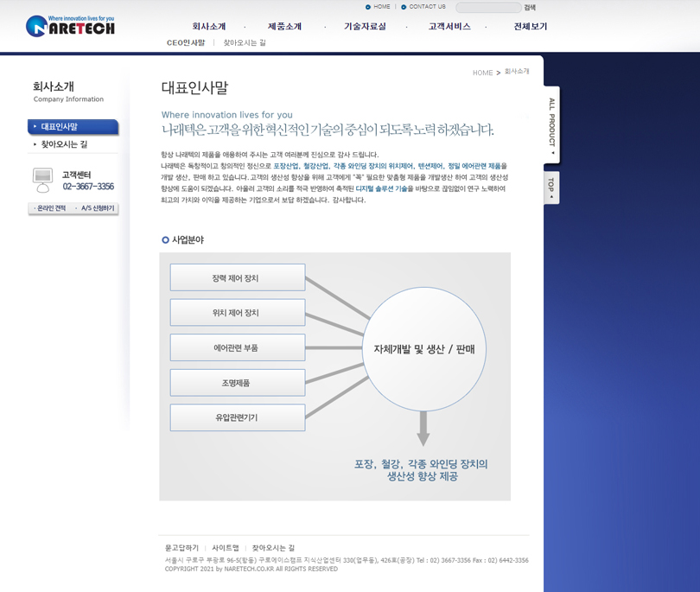This screenshot has width=700, height=592.
Task: Open the 제품소개 main menu
Action: click(284, 27)
